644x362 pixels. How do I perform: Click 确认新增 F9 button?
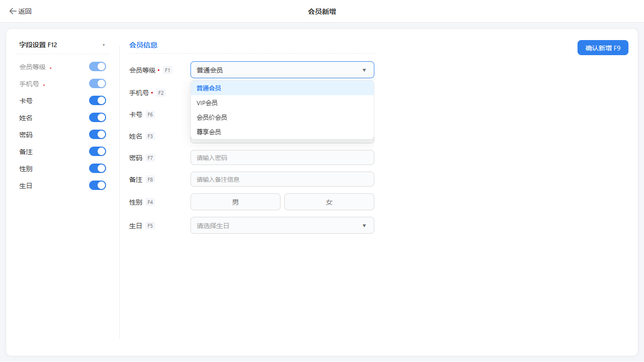pyautogui.click(x=603, y=48)
